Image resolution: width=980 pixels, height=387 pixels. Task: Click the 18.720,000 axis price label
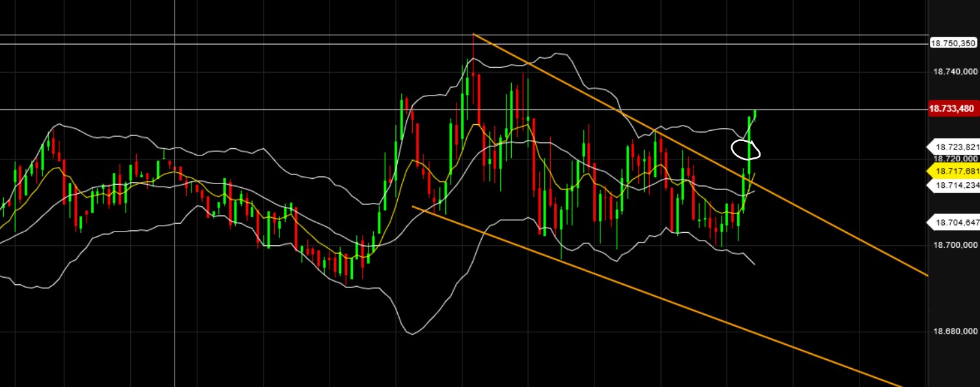[x=956, y=159]
